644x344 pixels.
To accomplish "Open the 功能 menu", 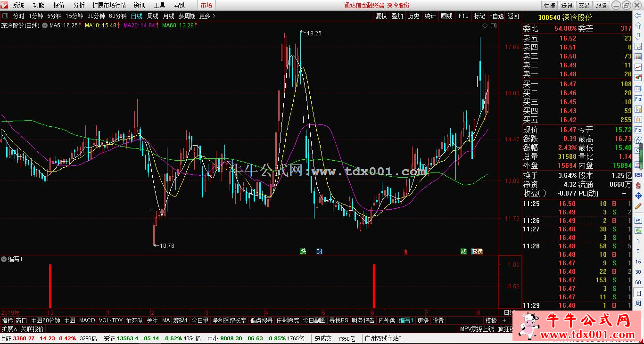I will (39, 6).
